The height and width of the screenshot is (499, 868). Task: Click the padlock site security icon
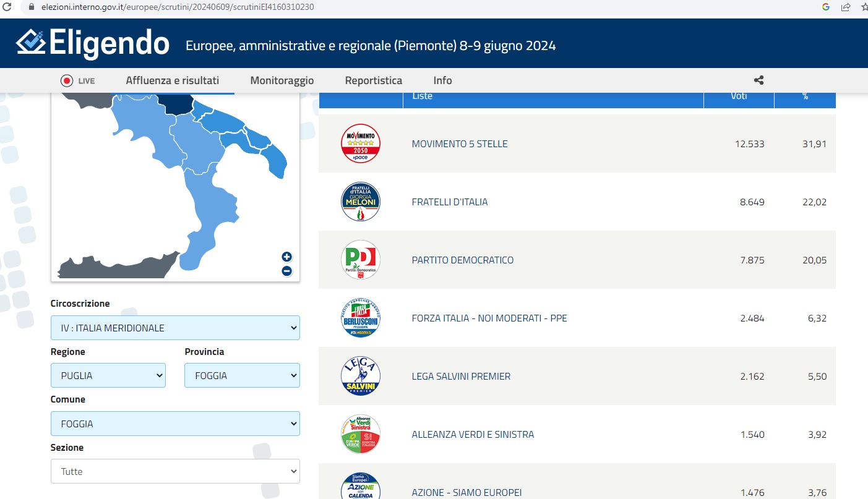pyautogui.click(x=32, y=7)
